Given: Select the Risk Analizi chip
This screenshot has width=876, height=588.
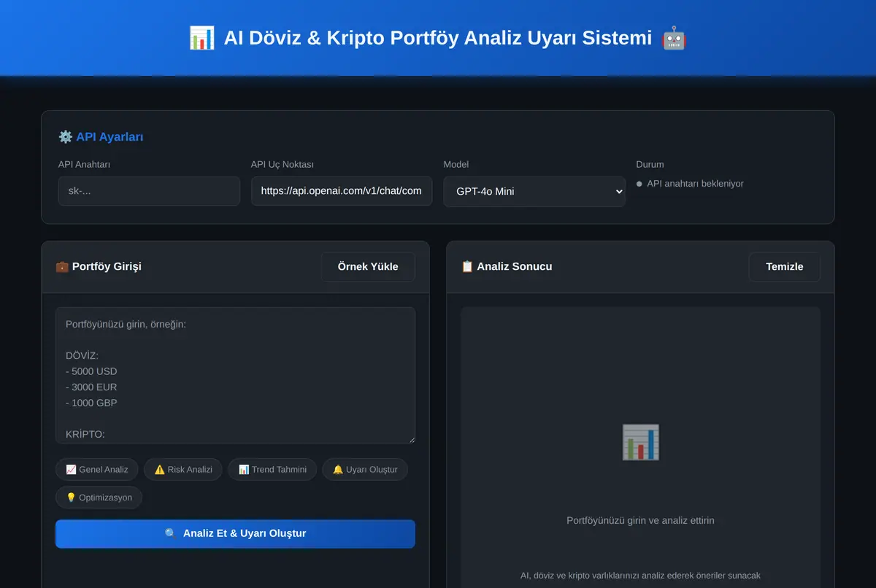Looking at the screenshot, I should 183,469.
